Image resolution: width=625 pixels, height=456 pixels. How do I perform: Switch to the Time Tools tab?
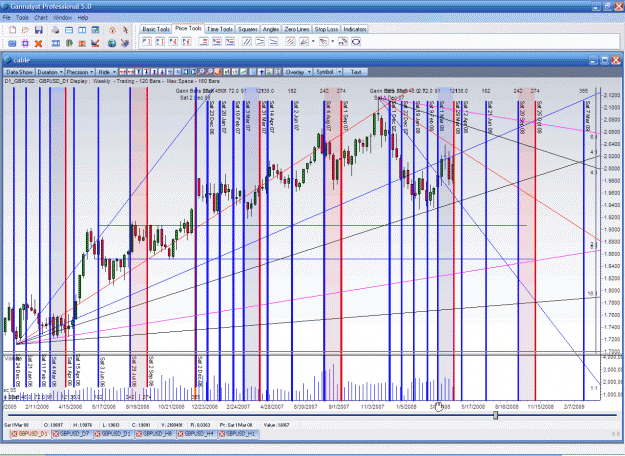click(x=220, y=29)
